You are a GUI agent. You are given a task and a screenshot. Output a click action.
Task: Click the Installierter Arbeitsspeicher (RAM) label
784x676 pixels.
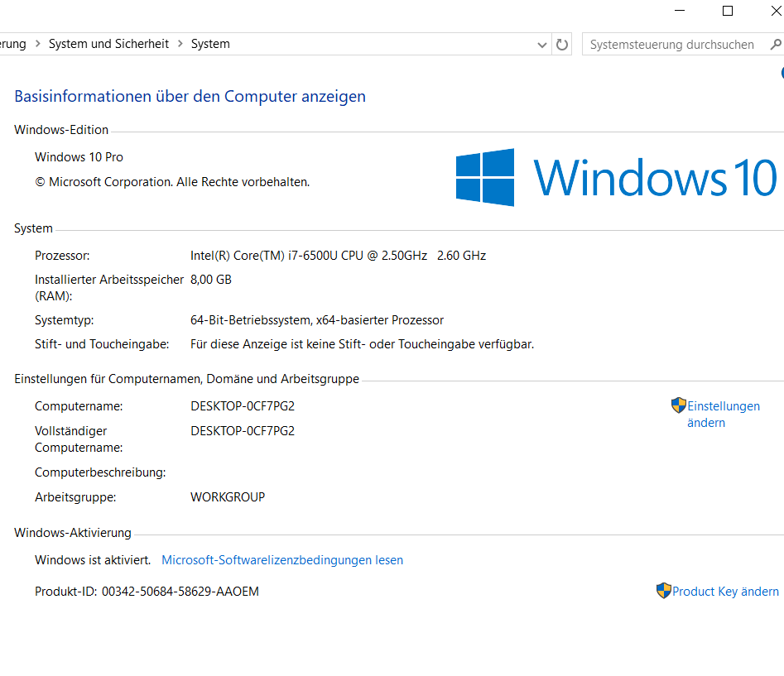(109, 288)
